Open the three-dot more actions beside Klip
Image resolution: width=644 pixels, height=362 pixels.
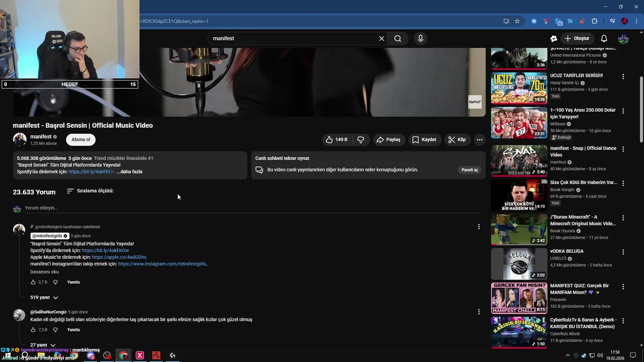pyautogui.click(x=479, y=140)
